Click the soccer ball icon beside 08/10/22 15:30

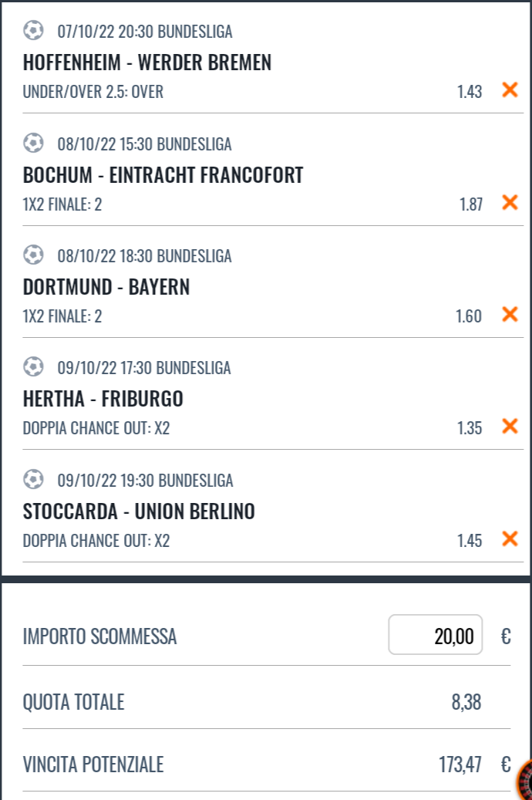coord(34,143)
